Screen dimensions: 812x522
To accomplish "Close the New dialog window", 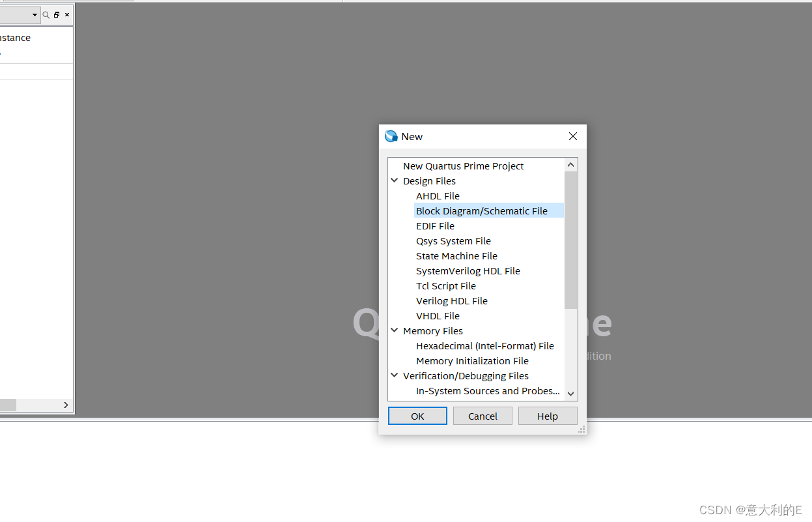I will pyautogui.click(x=573, y=136).
